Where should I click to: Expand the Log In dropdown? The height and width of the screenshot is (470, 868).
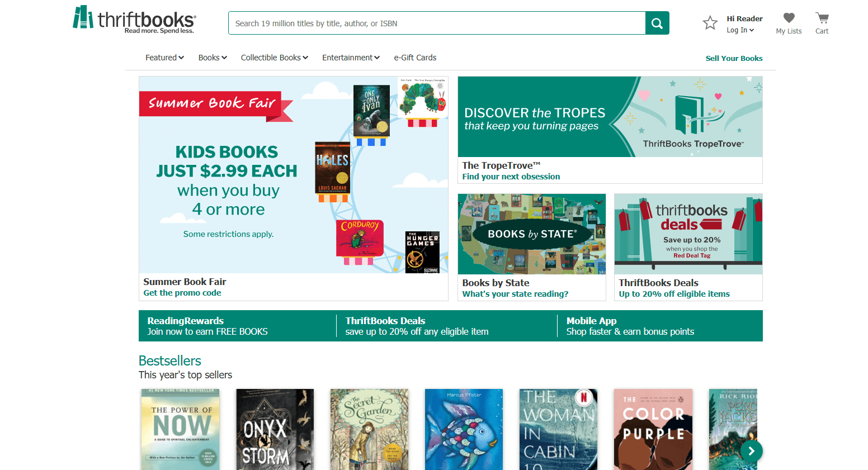coord(740,30)
